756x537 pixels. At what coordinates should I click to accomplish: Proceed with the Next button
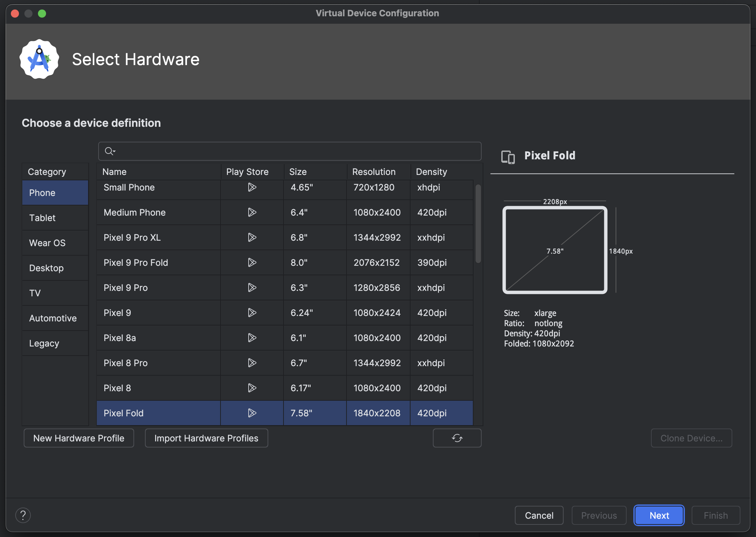[x=659, y=515]
